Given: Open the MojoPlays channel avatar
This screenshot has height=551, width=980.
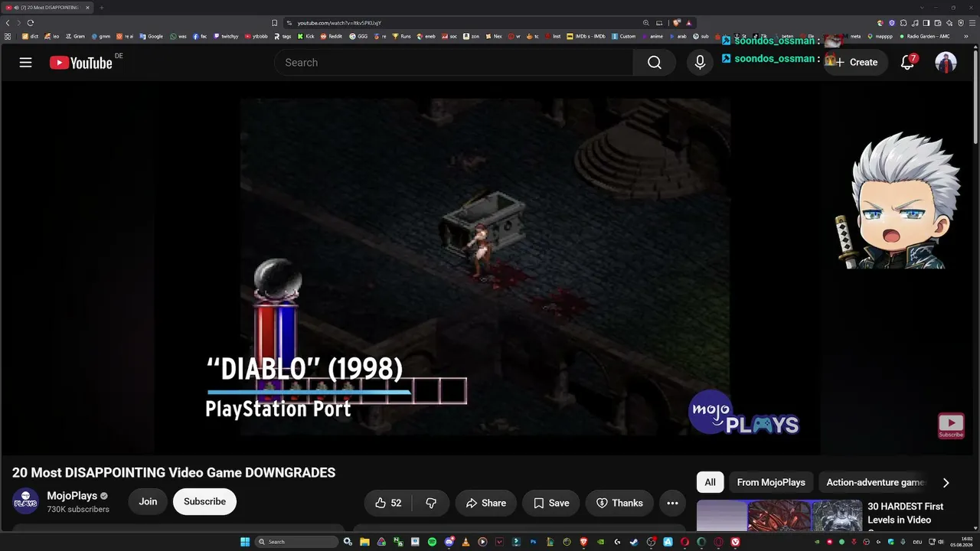Looking at the screenshot, I should coord(26,502).
